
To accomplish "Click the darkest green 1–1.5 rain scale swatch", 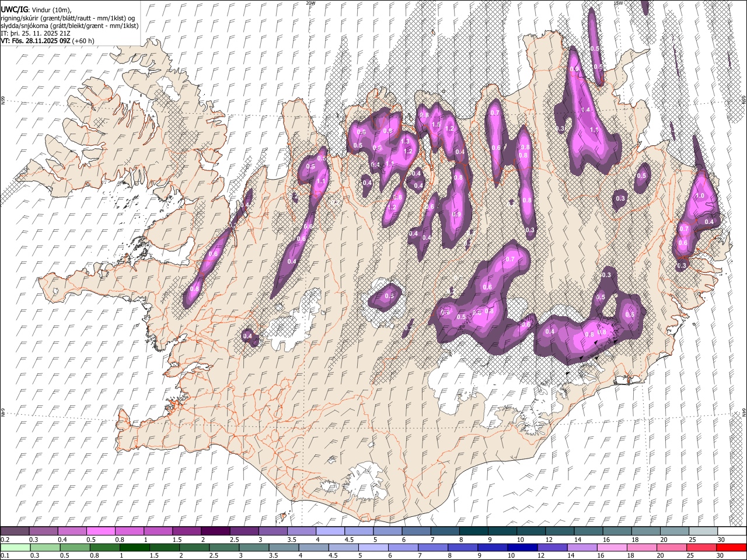I will click(134, 547).
